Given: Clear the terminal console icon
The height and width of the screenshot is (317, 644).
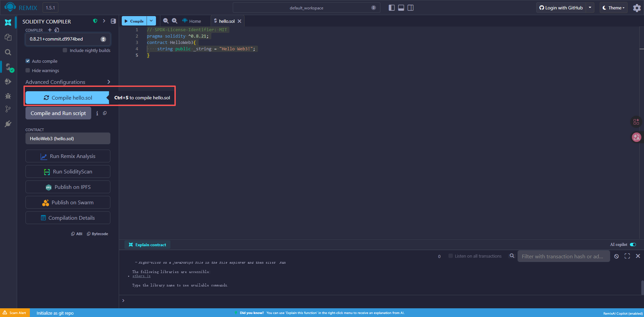Looking at the screenshot, I should 616,256.
